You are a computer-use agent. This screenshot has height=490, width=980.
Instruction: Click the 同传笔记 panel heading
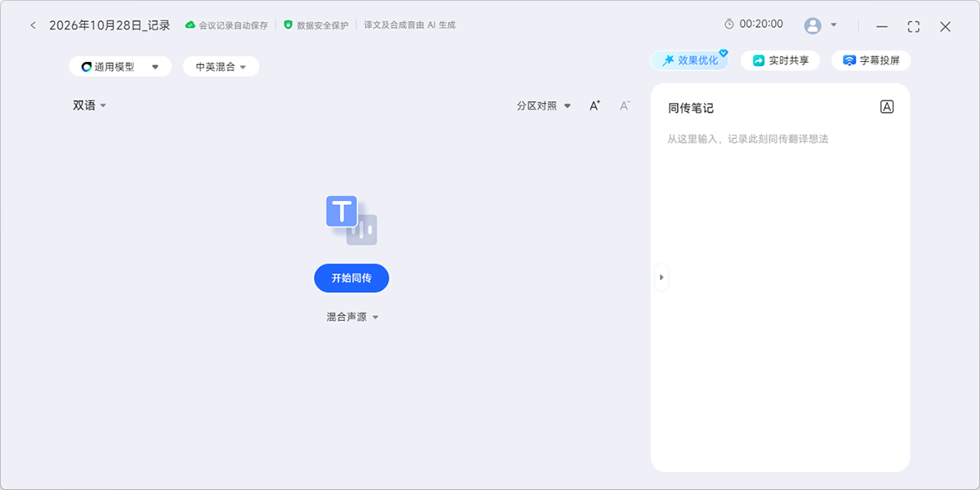pos(691,108)
